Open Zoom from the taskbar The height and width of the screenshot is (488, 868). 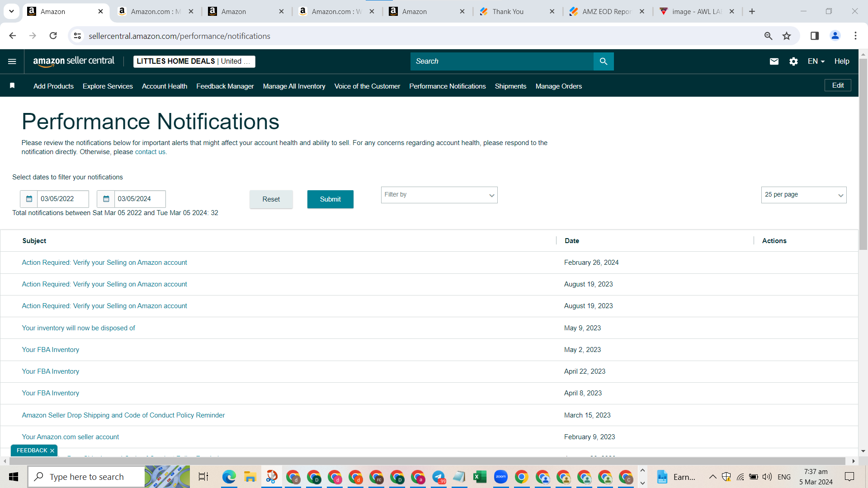(500, 477)
